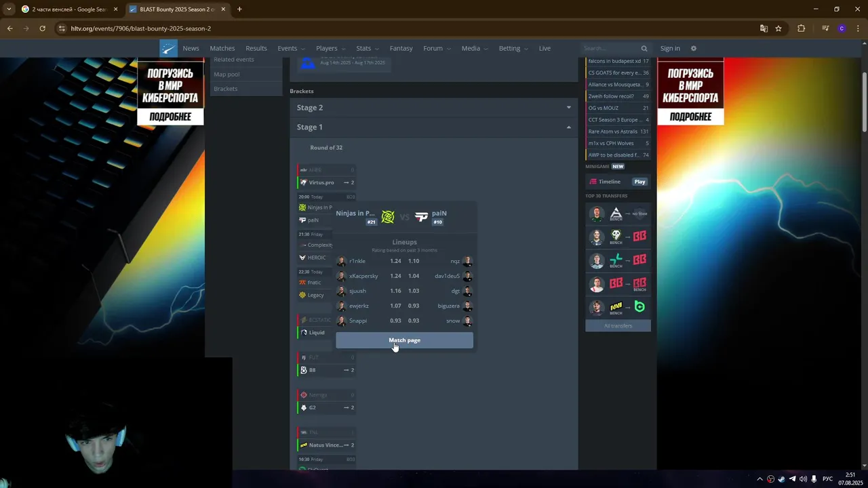Screen dimensions: 868x488
Task: Click the browser address bar URL
Action: (141, 28)
